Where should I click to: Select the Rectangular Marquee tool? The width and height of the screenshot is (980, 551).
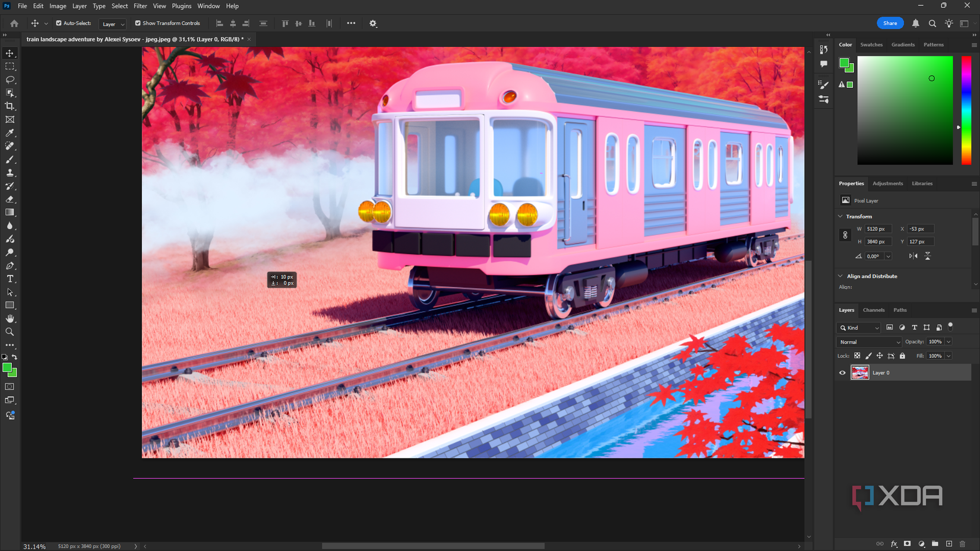point(10,66)
